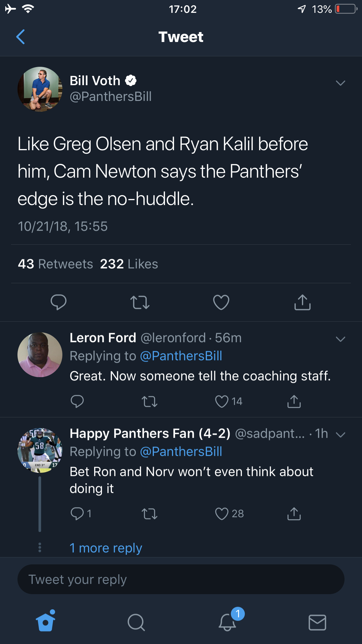Open options chevron on Bill Voth's tweet
Screen dimensions: 362x644
(x=340, y=83)
